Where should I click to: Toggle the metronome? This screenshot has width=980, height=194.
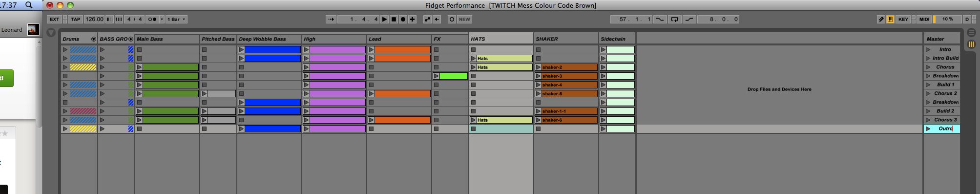tap(152, 20)
